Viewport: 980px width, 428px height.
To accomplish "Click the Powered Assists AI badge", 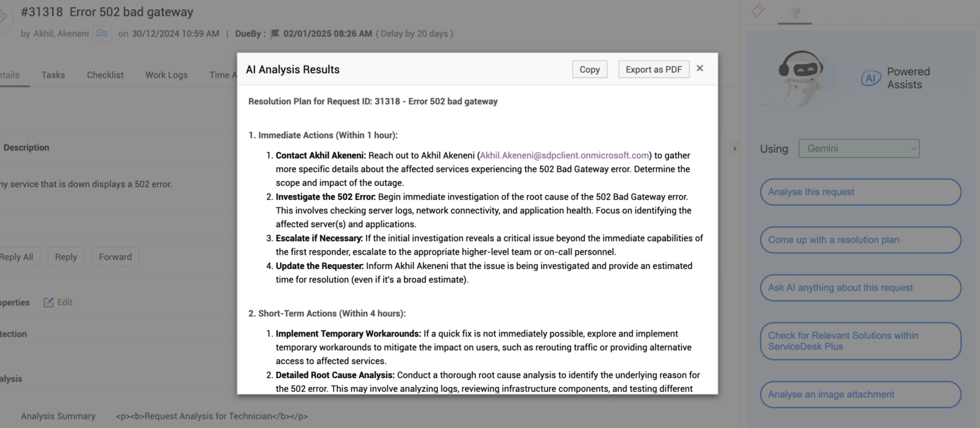I will point(871,78).
